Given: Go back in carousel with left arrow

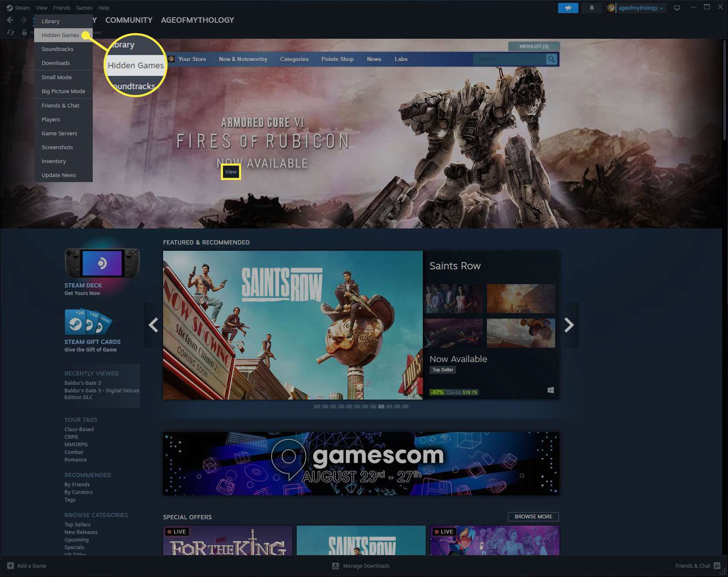Looking at the screenshot, I should pos(153,325).
